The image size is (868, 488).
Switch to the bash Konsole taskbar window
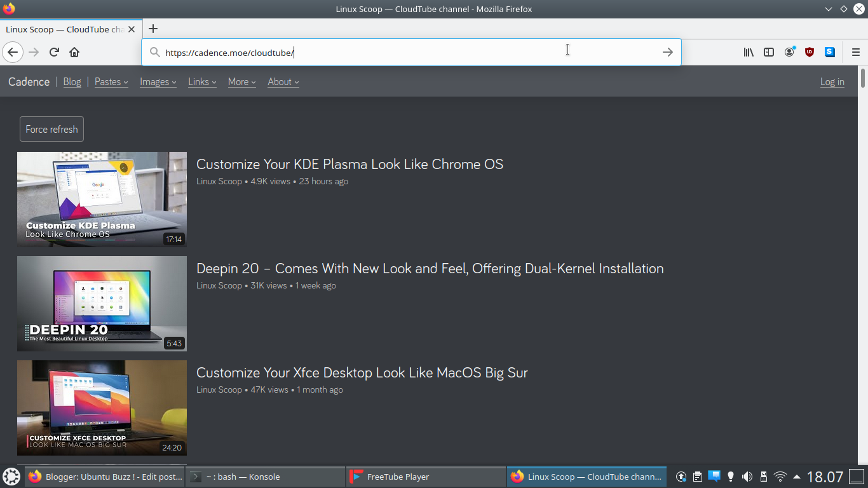click(266, 477)
